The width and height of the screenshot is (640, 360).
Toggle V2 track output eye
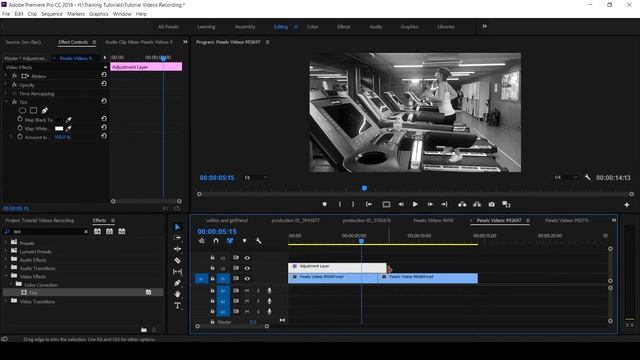pyautogui.click(x=247, y=268)
